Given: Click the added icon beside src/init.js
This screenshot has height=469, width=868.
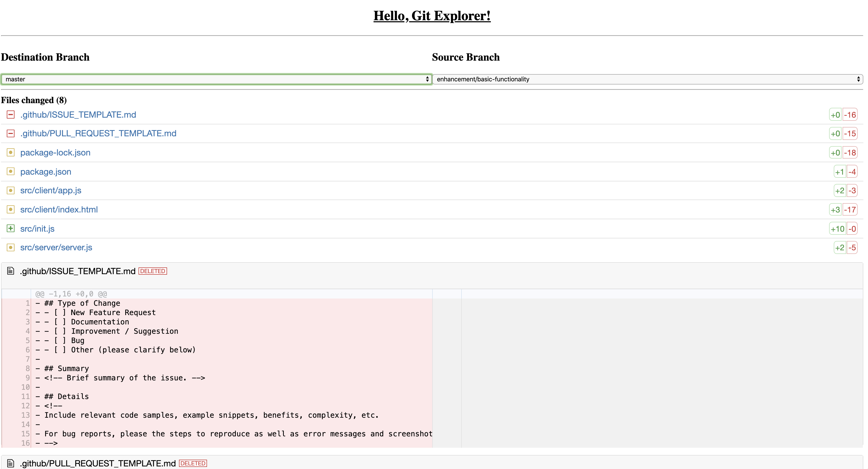Looking at the screenshot, I should coord(10,229).
